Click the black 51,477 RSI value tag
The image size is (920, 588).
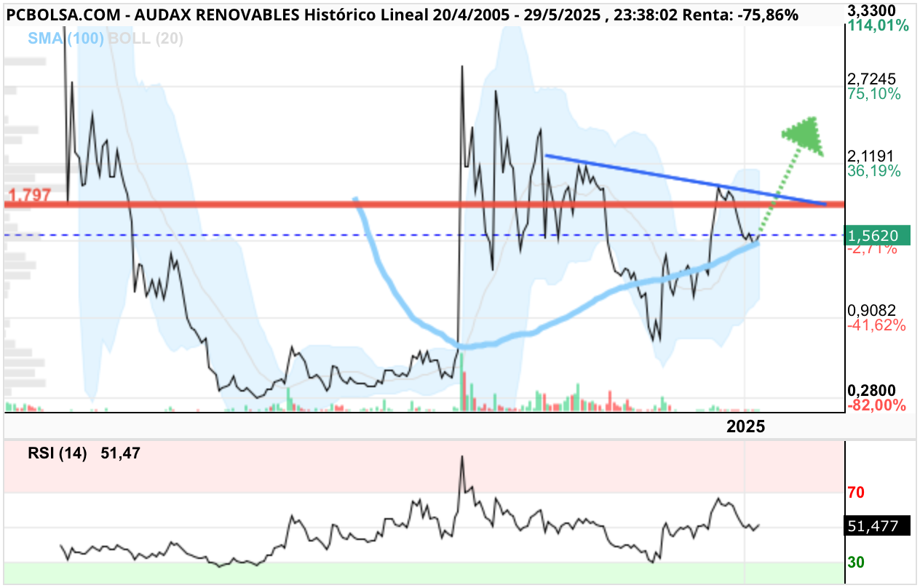pyautogui.click(x=878, y=526)
